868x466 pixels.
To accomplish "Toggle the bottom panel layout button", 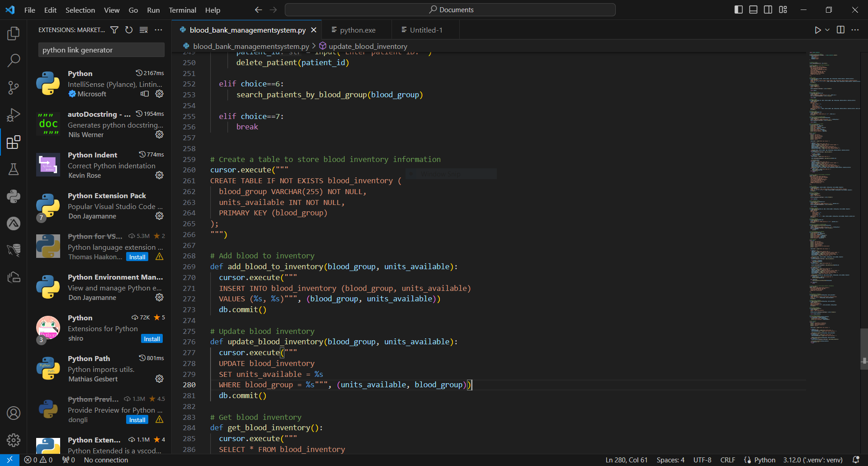I will (753, 10).
